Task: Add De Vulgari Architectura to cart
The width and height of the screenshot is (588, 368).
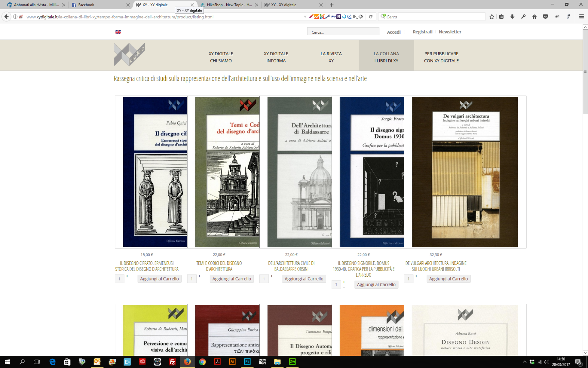Action: [448, 279]
